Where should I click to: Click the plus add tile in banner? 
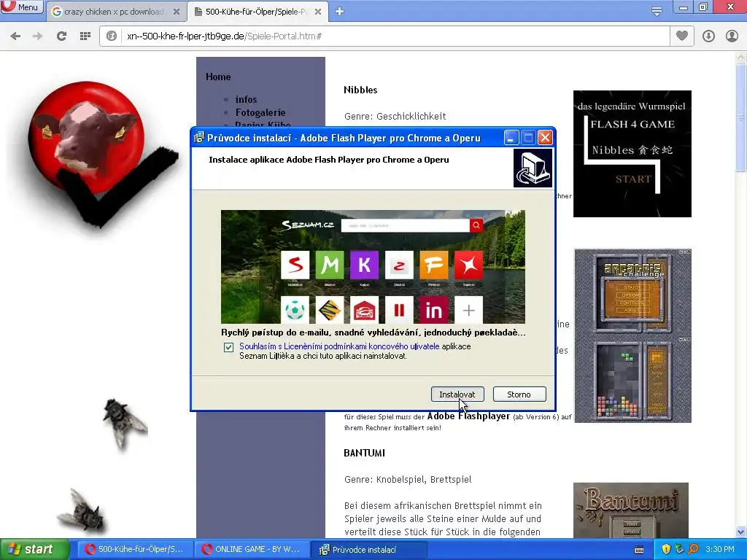[469, 309]
